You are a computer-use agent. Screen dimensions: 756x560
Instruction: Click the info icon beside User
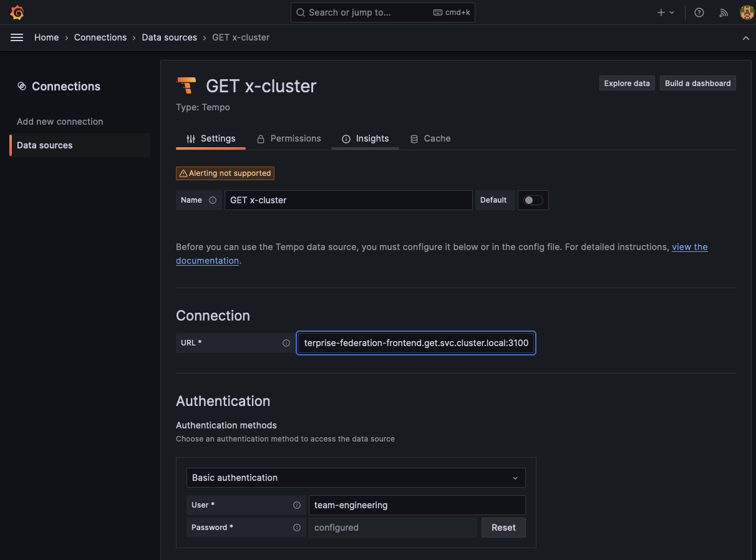297,505
